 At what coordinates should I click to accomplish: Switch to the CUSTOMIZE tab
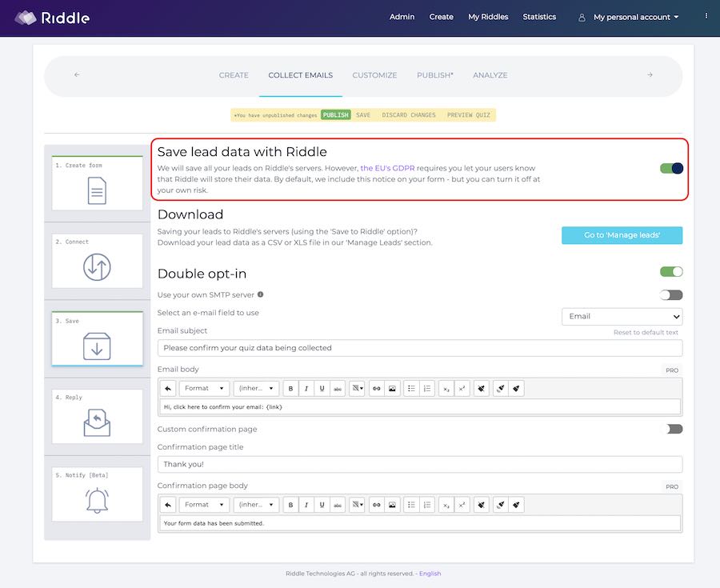click(x=374, y=75)
